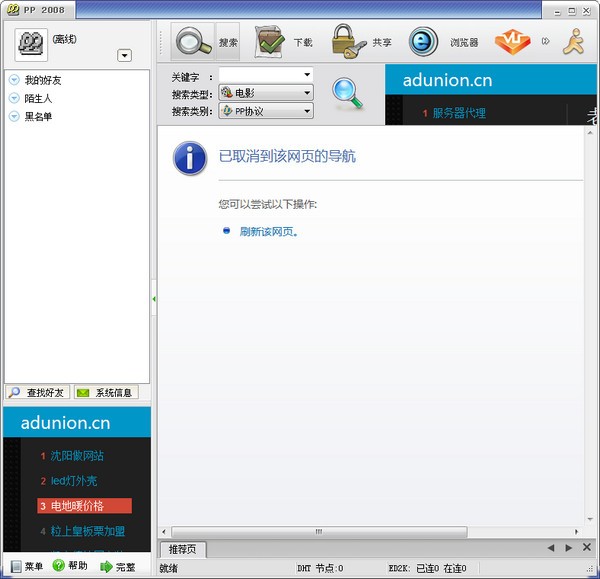Click the 搜索 toolbar label
The height and width of the screenshot is (579, 600).
228,42
